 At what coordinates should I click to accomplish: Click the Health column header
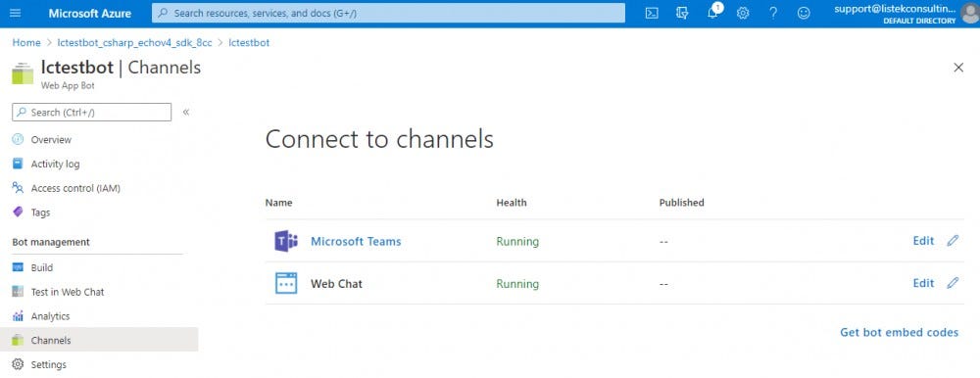tap(512, 203)
